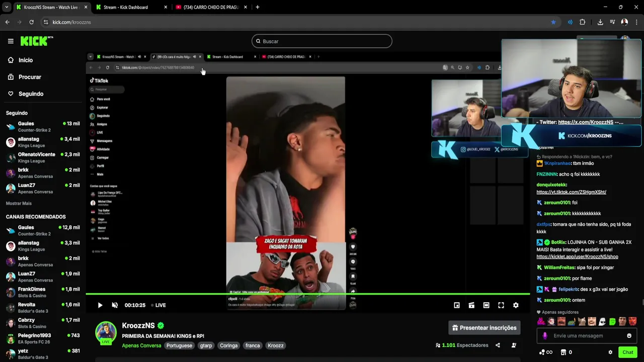
Task: Open the channel points infinity icon
Action: (x=546, y=352)
